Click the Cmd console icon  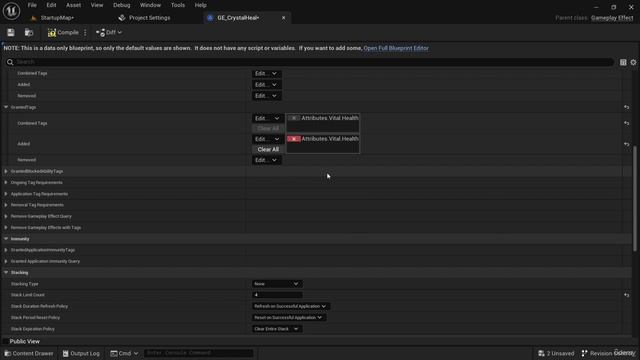114,353
